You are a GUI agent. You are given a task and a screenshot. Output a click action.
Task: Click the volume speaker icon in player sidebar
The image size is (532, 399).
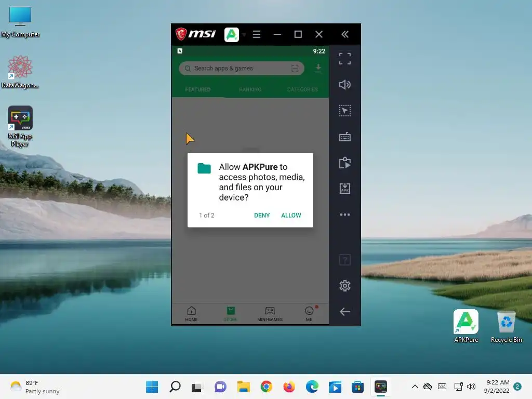pyautogui.click(x=345, y=85)
